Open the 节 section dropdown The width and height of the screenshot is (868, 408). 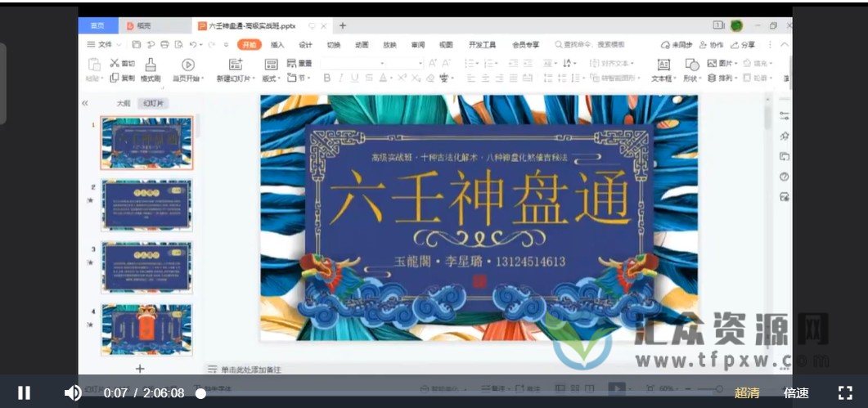click(299, 78)
